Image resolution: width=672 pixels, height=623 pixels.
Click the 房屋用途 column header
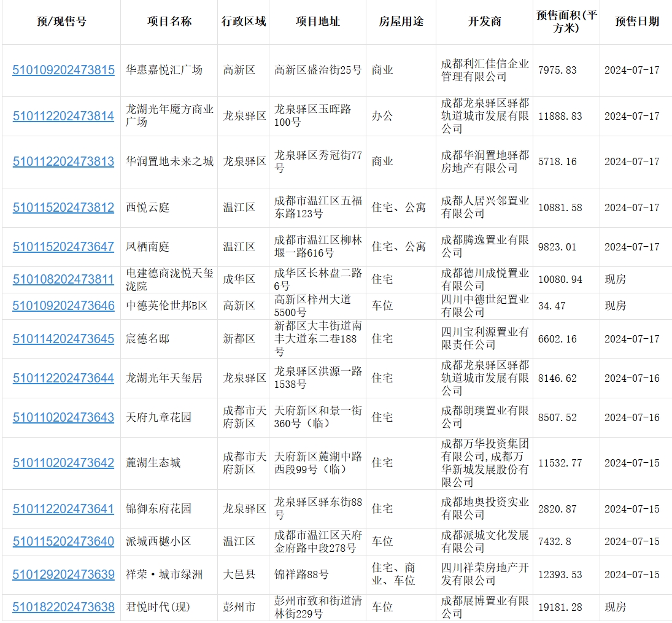tap(401, 21)
